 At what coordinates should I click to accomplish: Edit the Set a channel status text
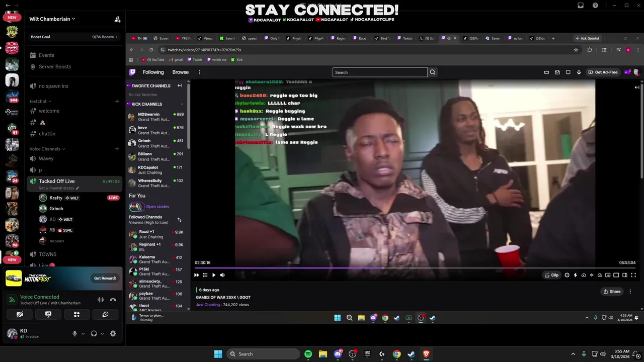[x=59, y=188]
